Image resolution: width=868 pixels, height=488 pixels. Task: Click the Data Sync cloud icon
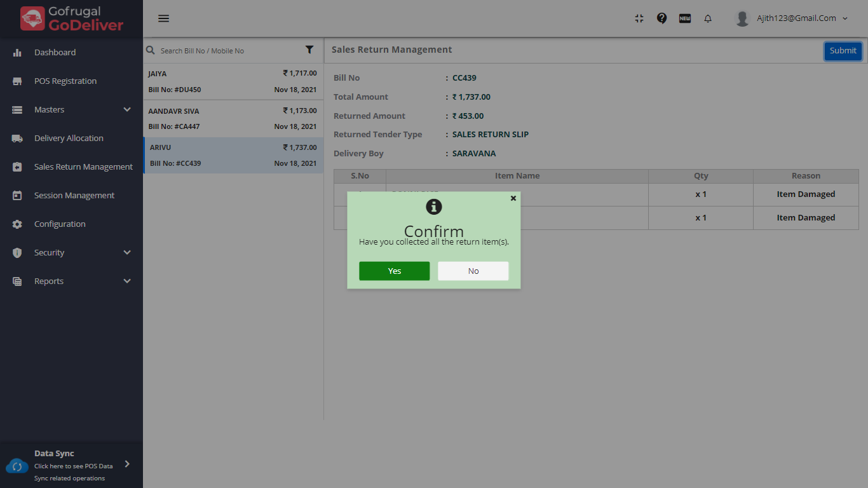[x=17, y=466]
